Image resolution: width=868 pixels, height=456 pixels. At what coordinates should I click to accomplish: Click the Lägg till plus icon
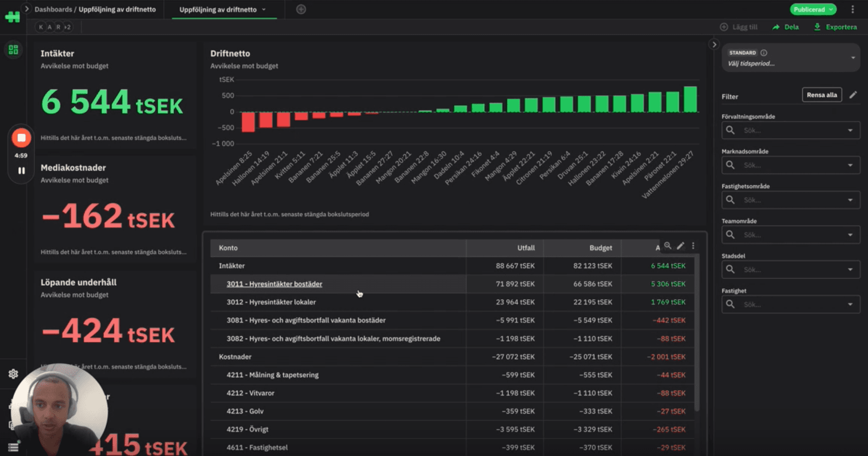click(724, 27)
